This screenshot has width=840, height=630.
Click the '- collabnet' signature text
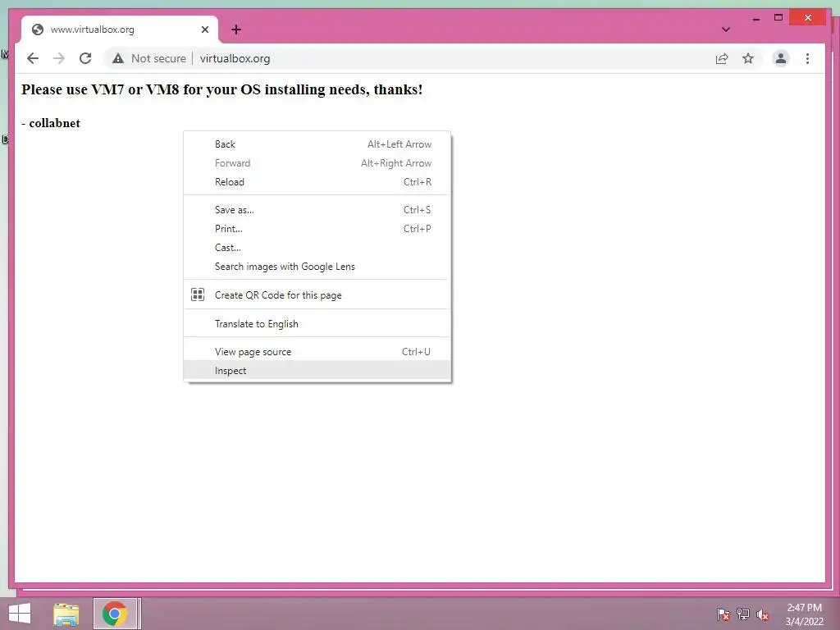click(x=51, y=123)
